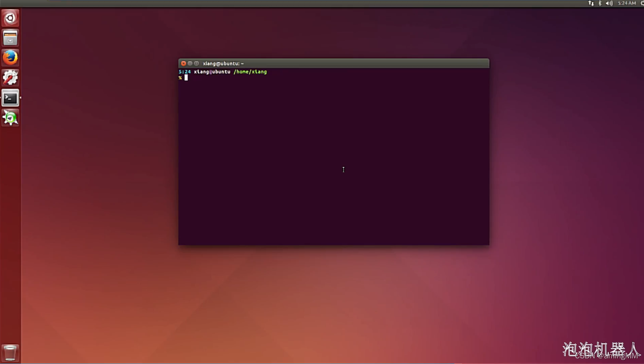Open the Bluetooth indicator menu
Screen dimensions: 644x364
[600, 3]
